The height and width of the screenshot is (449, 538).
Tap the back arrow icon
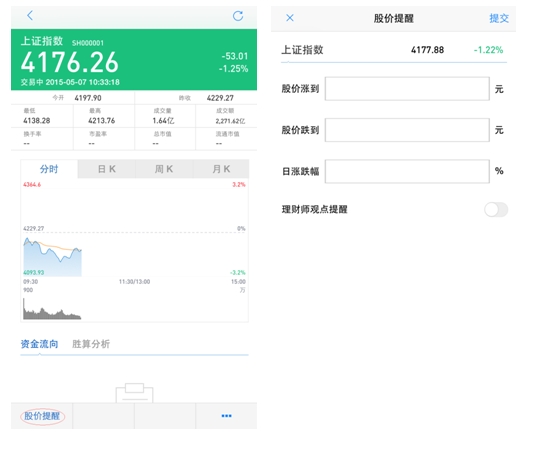coord(30,15)
